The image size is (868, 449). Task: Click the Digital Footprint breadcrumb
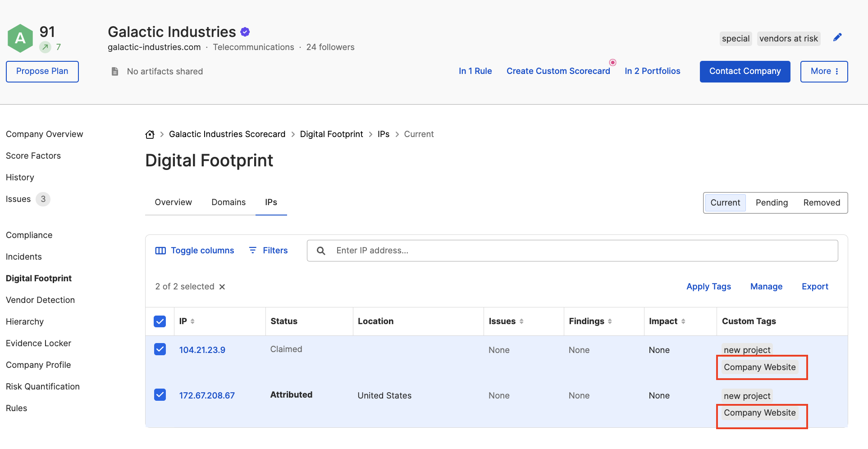(332, 134)
